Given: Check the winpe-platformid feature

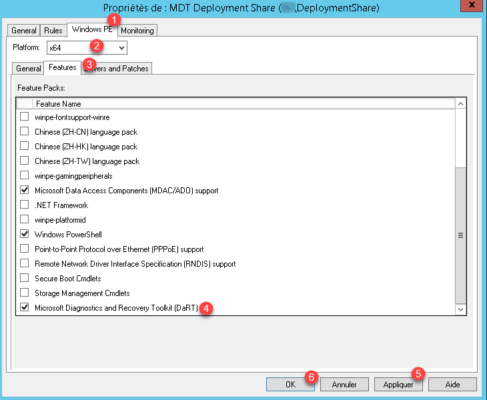Looking at the screenshot, I should pos(24,220).
